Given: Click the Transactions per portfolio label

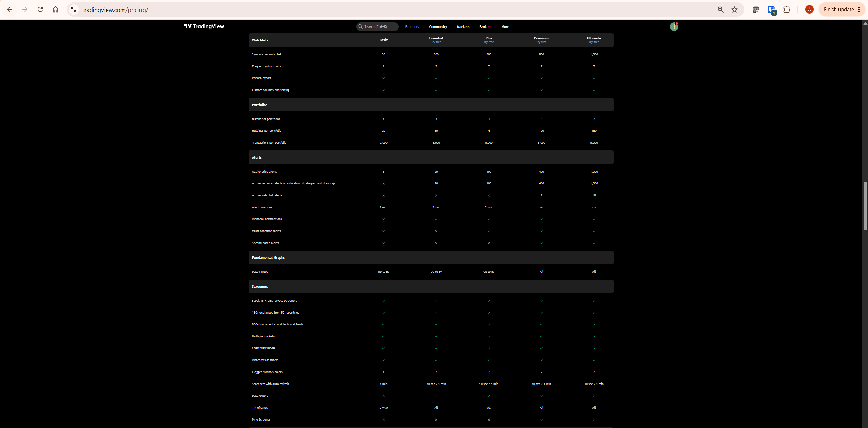Looking at the screenshot, I should [x=269, y=143].
